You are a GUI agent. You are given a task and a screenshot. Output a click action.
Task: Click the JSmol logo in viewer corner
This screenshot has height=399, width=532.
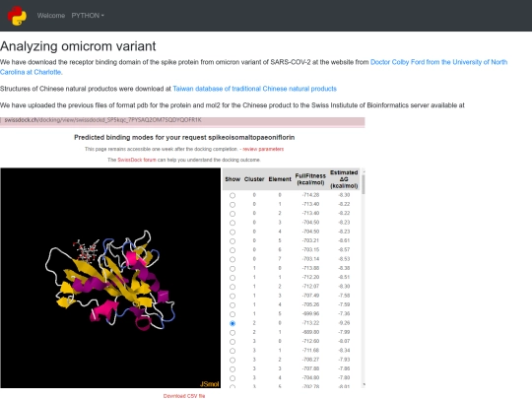[x=209, y=384]
